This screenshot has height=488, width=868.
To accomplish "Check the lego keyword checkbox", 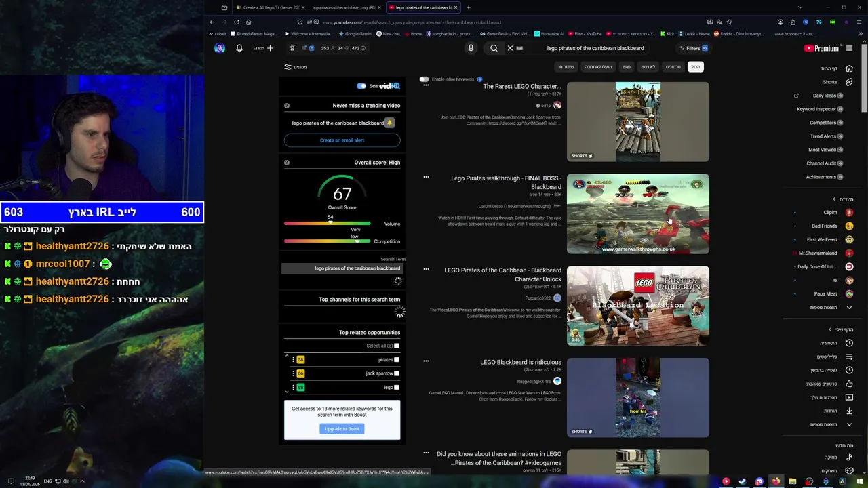I will [397, 387].
